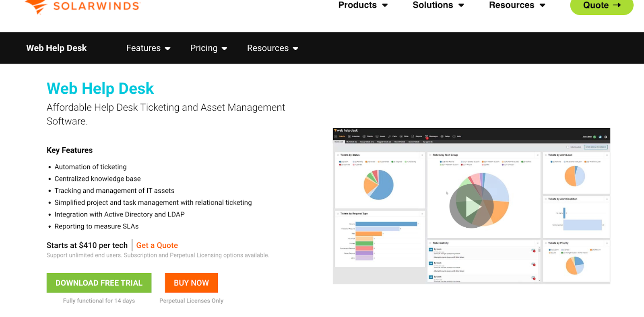Open the settings gear at dashboard top-right
Screen dimensions: 644x317
pos(606,137)
